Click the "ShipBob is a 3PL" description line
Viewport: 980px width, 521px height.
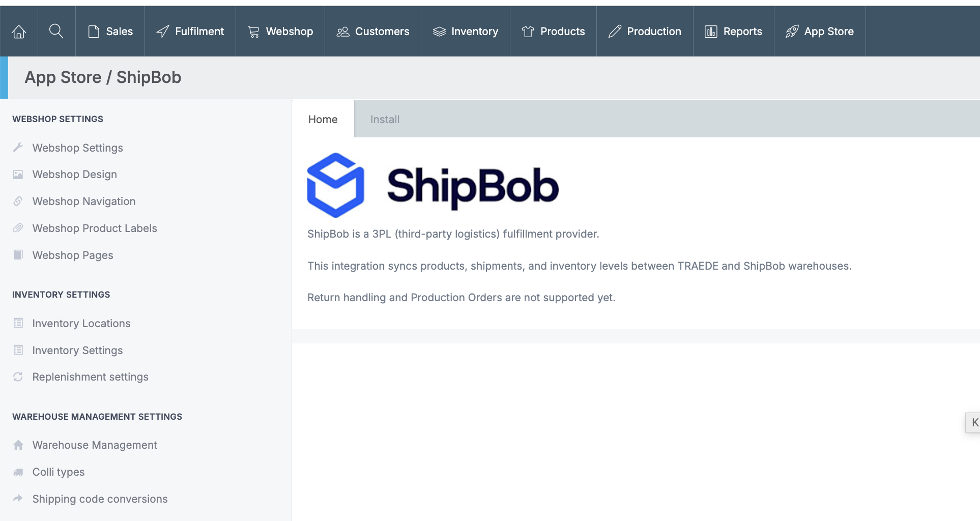453,234
